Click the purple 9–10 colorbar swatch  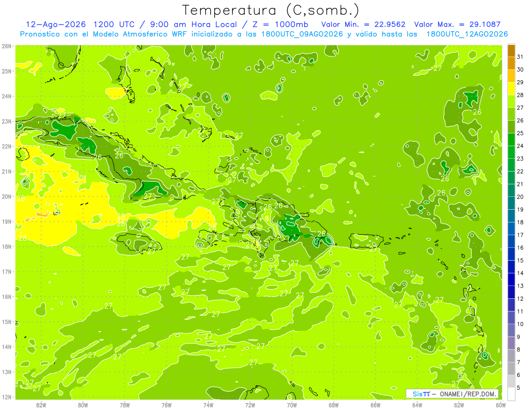point(511,330)
